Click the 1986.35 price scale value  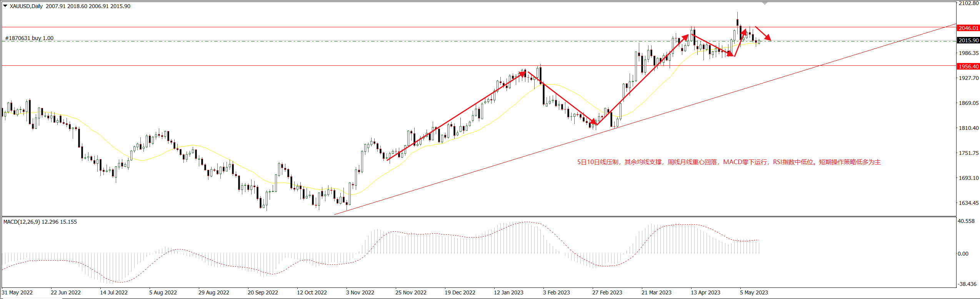tap(969, 53)
